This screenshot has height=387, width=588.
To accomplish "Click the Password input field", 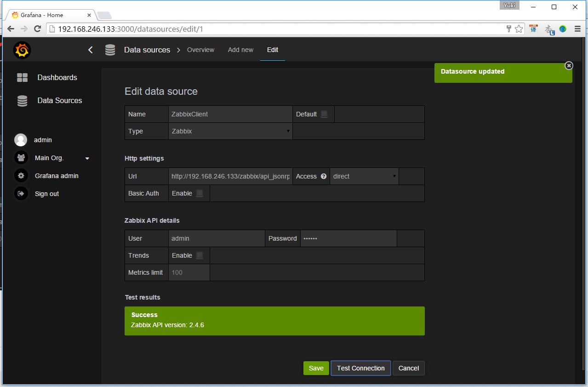I will tap(349, 238).
